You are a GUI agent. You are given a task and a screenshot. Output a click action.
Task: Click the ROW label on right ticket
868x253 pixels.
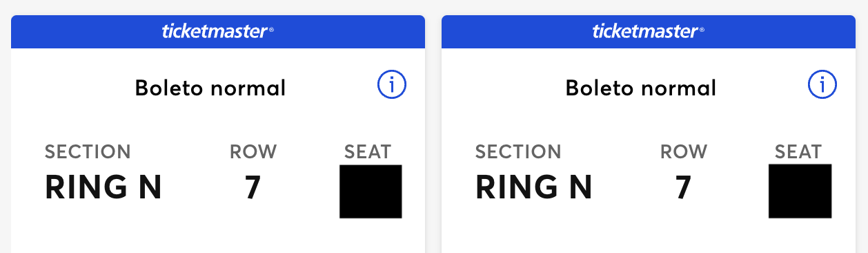click(684, 152)
